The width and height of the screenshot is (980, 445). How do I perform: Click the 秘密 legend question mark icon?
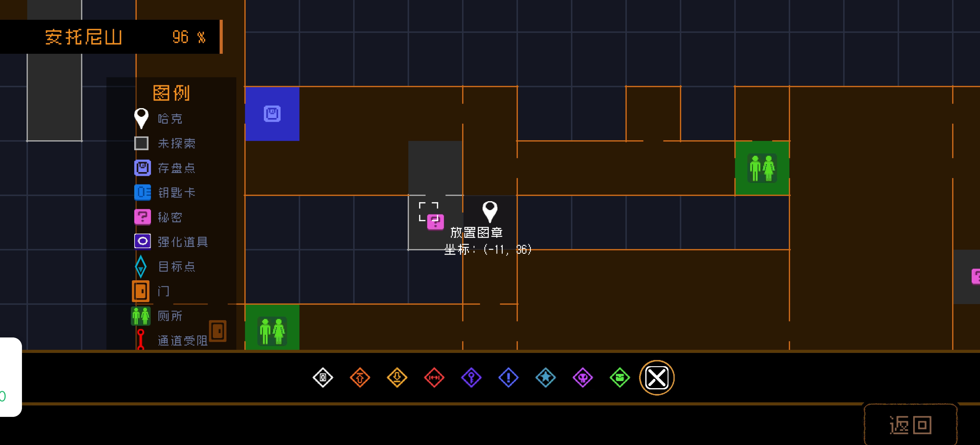tap(142, 217)
